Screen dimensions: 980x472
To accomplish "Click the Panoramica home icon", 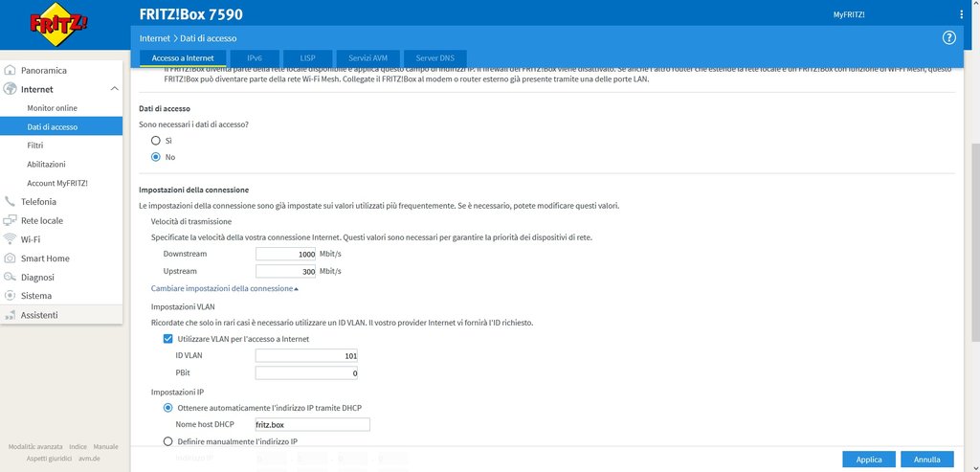I will [x=10, y=70].
